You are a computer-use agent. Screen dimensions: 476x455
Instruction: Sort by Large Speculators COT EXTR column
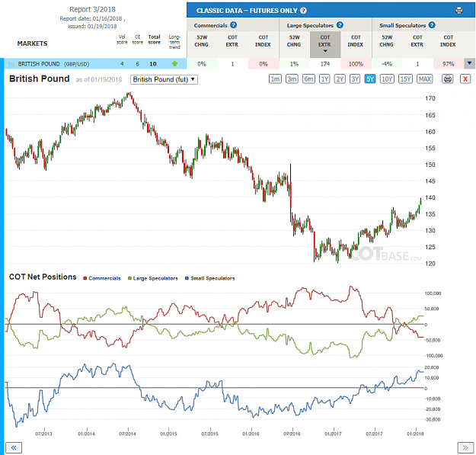325,44
